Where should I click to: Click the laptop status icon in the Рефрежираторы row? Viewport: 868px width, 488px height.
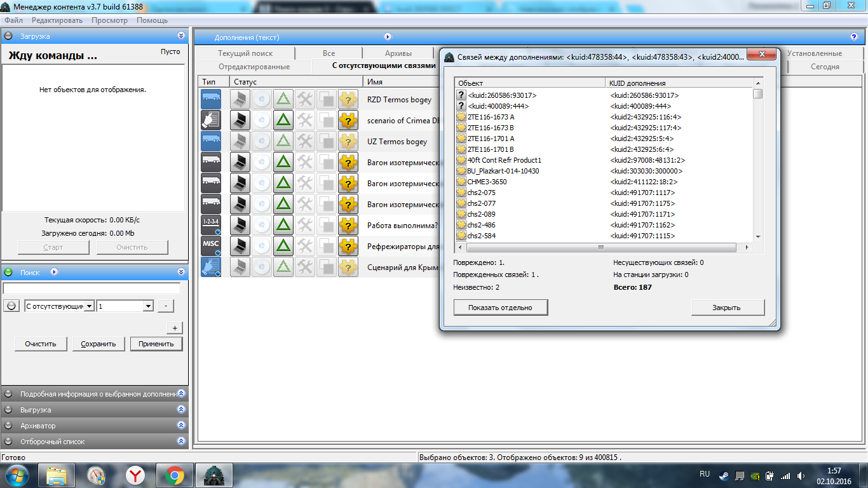[240, 246]
